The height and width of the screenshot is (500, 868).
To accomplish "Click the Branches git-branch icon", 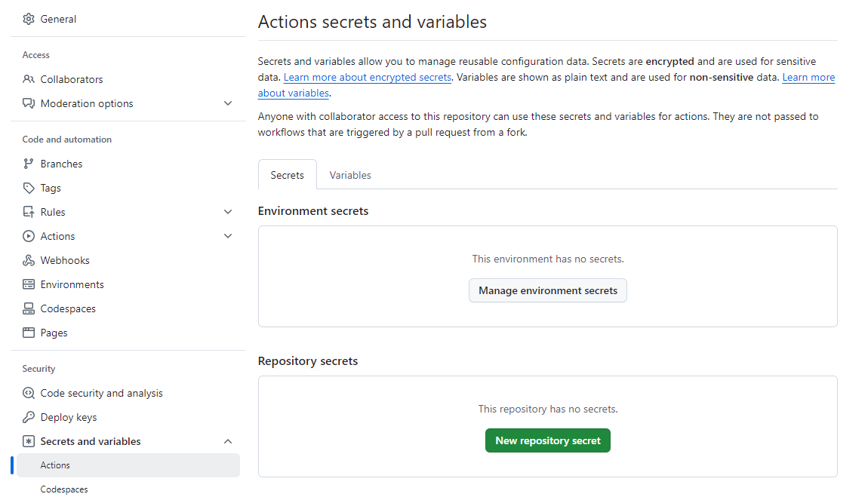I will click(x=29, y=164).
